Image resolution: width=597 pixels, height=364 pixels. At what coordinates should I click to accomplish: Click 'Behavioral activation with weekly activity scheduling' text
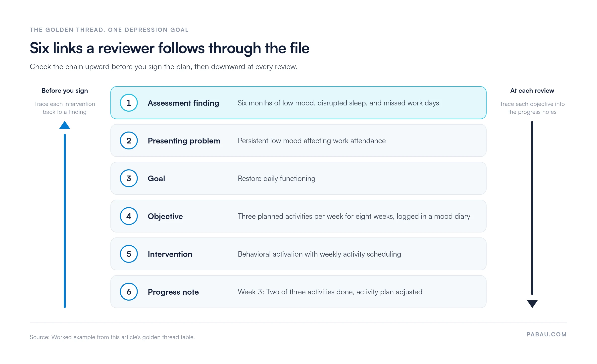tap(319, 254)
